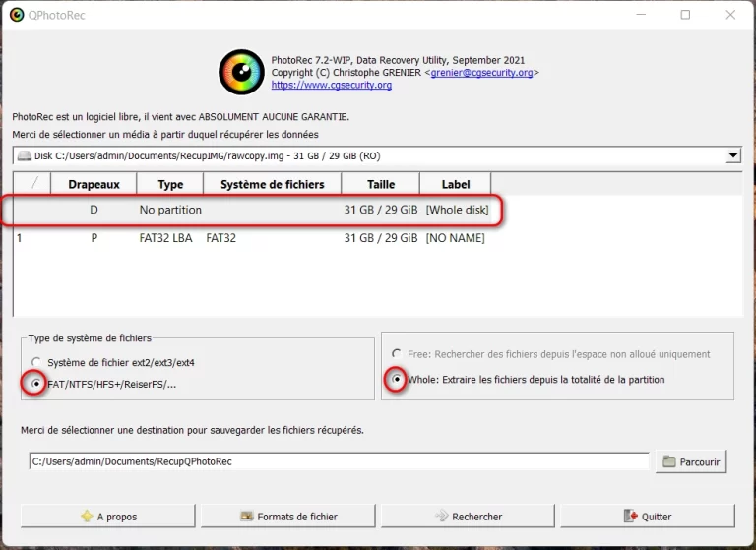Screen dimensions: 756x550
Task: Click the PhotoRec colorful eye logo
Action: tap(241, 72)
